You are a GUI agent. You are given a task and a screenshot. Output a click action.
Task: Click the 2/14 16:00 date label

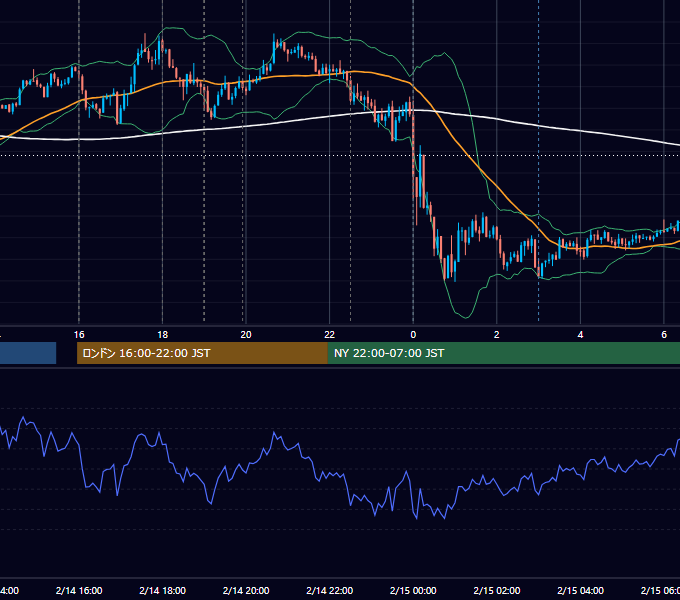[79, 591]
